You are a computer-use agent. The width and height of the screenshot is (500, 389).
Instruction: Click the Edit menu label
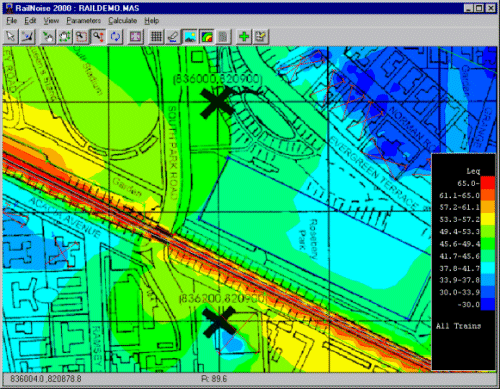pos(30,21)
